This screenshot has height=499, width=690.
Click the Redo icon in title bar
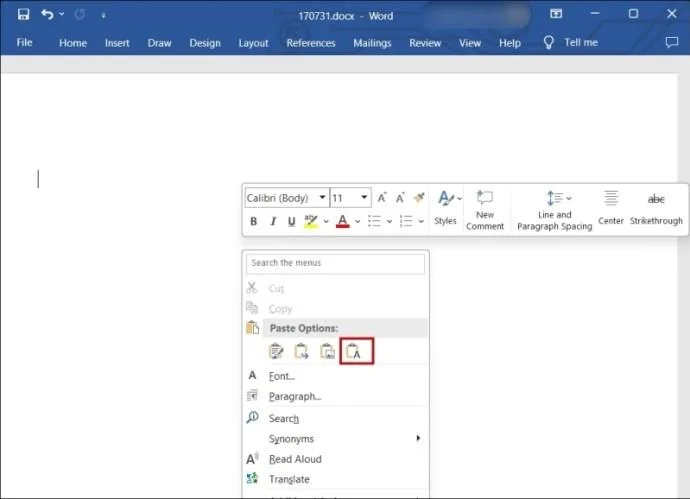click(80, 15)
